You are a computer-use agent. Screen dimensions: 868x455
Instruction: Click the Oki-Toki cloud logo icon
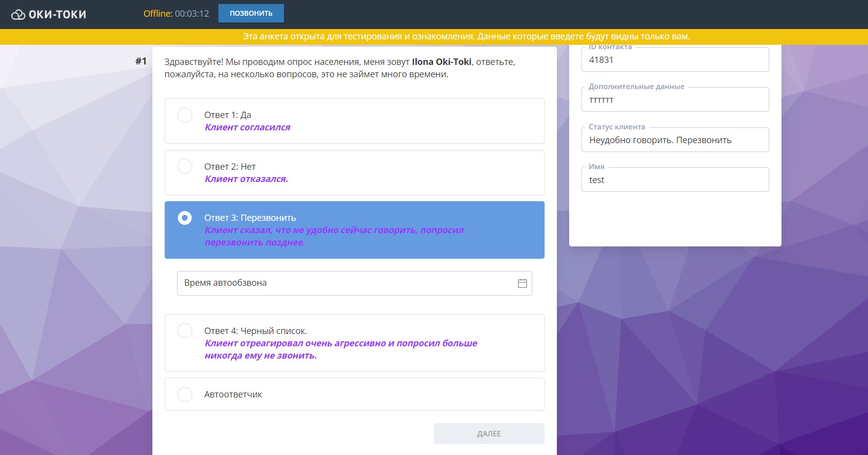point(18,15)
